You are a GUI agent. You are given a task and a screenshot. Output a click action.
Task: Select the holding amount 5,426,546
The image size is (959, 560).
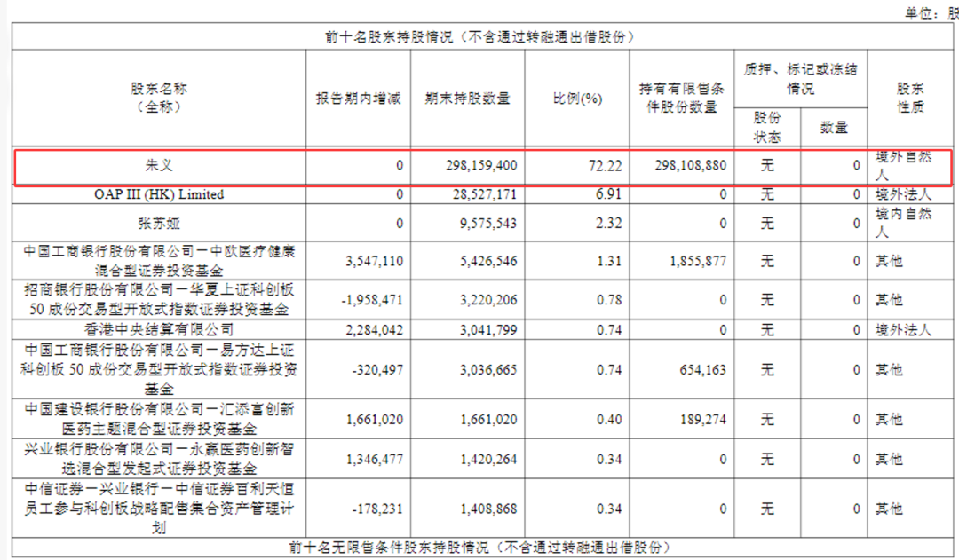pyautogui.click(x=488, y=261)
